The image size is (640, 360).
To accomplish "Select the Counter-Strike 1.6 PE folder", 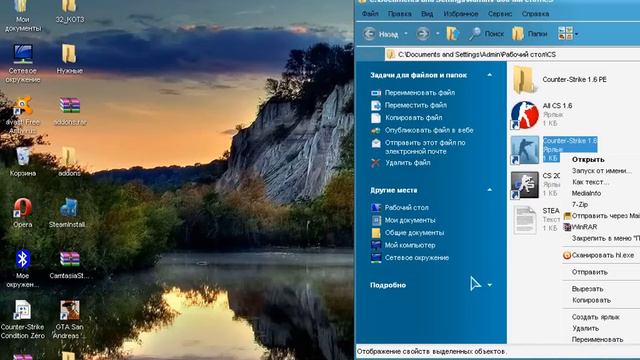I will (x=559, y=80).
